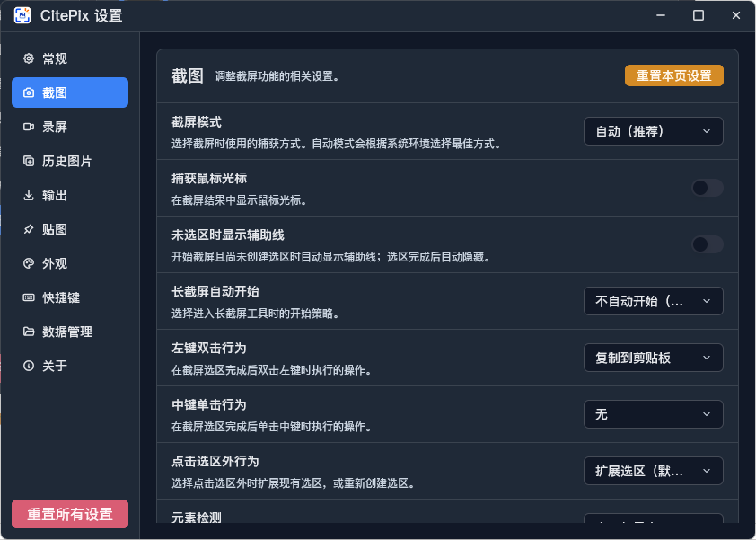Click the pin icon beside 贴图
Viewport: 756px width, 540px height.
click(x=29, y=229)
